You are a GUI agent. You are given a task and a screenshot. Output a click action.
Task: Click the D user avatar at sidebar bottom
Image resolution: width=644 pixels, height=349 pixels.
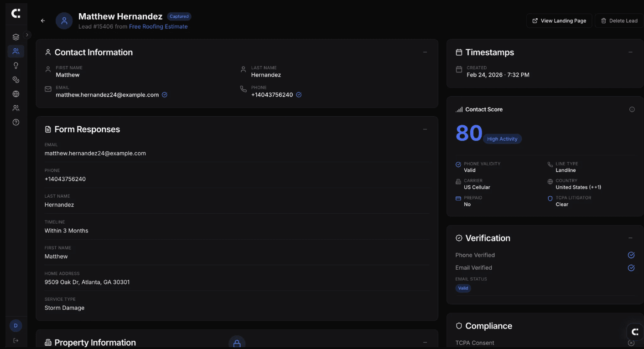tap(16, 325)
